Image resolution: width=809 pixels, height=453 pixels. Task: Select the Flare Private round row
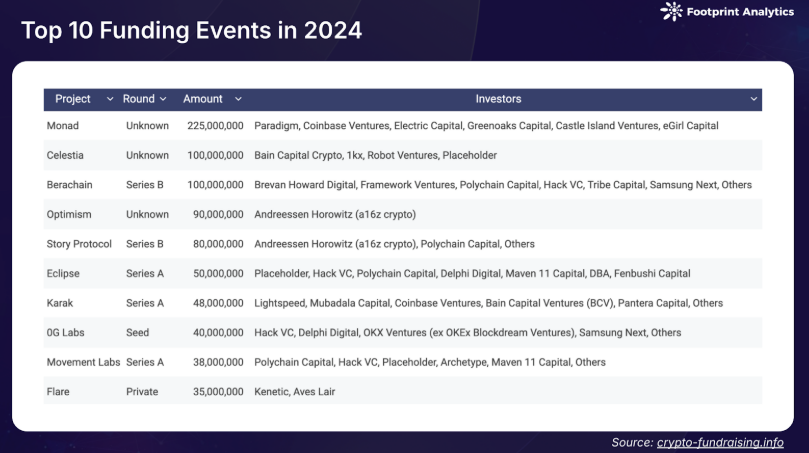(x=403, y=392)
